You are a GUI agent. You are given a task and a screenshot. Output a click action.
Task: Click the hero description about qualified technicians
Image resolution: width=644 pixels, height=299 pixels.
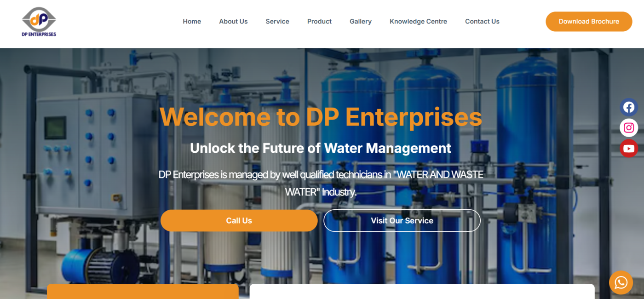coord(321,183)
